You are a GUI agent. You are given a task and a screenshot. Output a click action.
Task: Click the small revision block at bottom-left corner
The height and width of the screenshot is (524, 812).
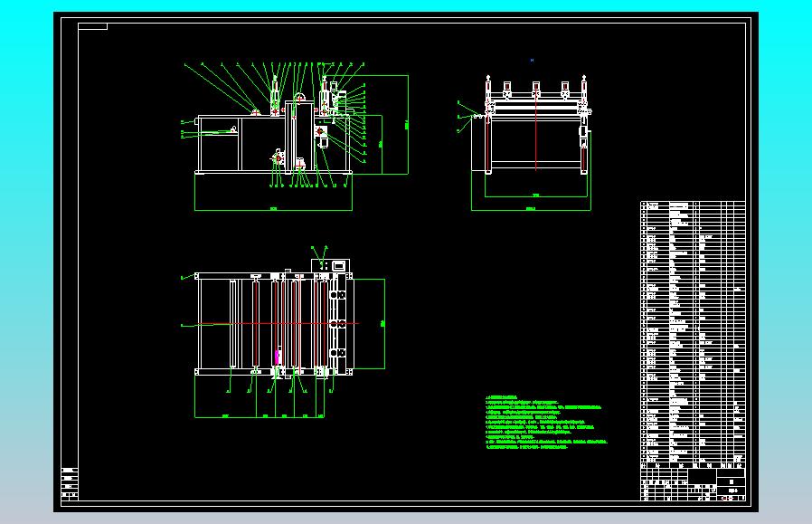coord(70,483)
